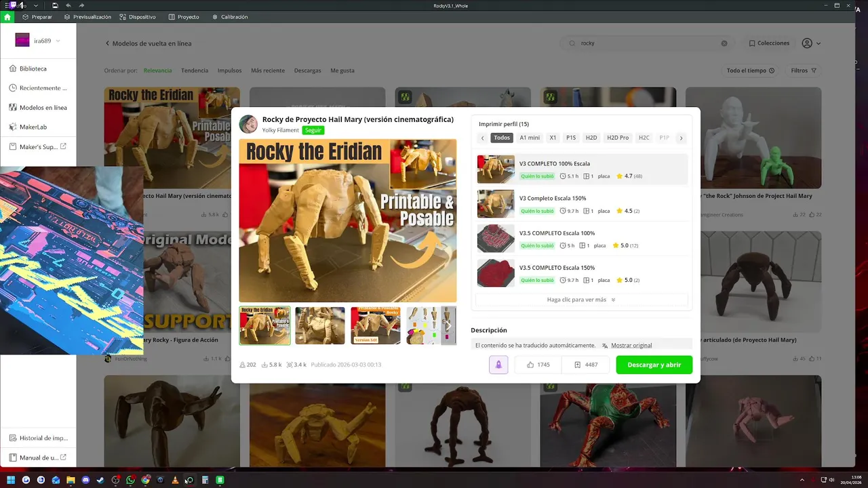The height and width of the screenshot is (488, 868).
Task: Select the V3 COMPLETO 100% Escala profile
Action: pos(582,169)
